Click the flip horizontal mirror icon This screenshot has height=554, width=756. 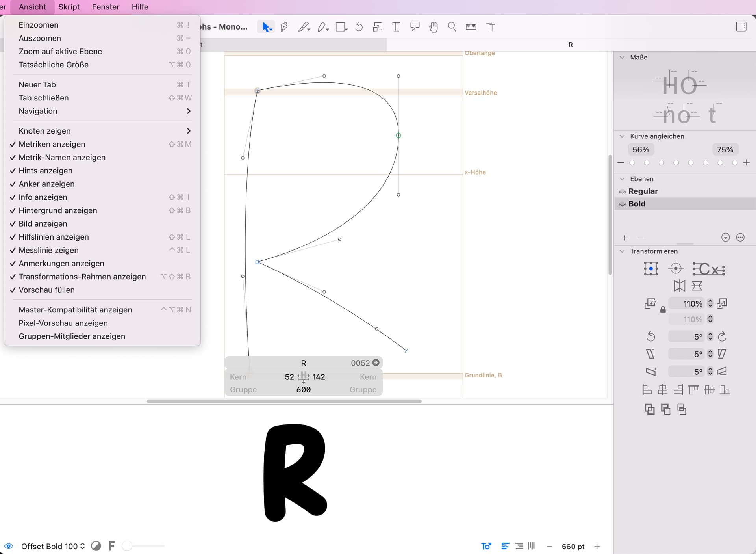coord(679,286)
